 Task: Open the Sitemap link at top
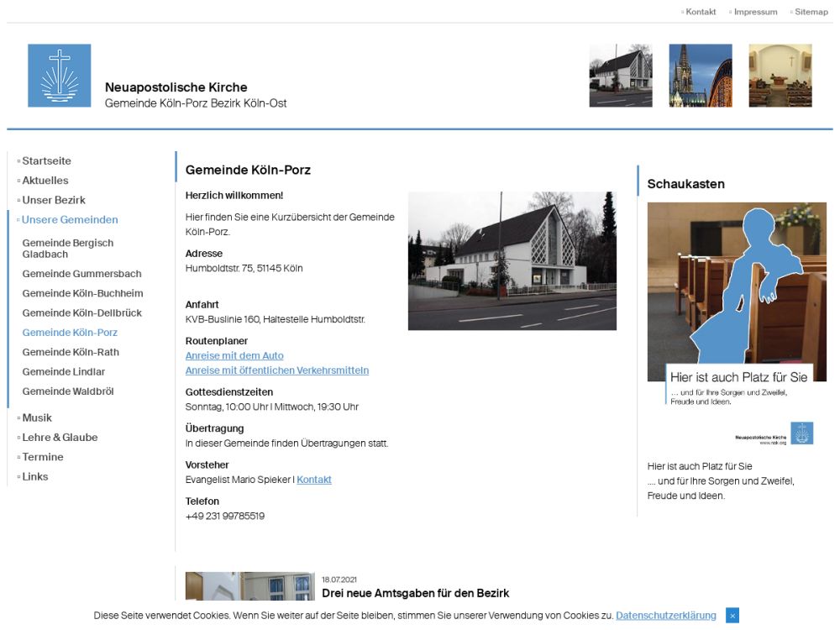811,12
